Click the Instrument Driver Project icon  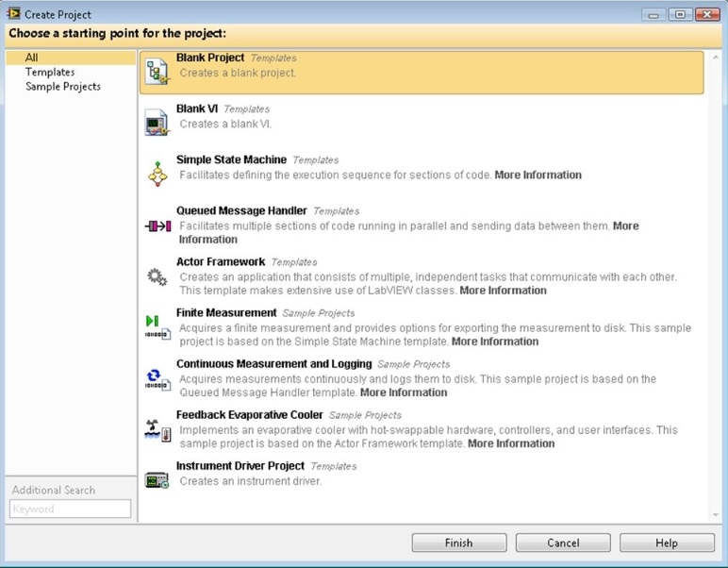157,480
